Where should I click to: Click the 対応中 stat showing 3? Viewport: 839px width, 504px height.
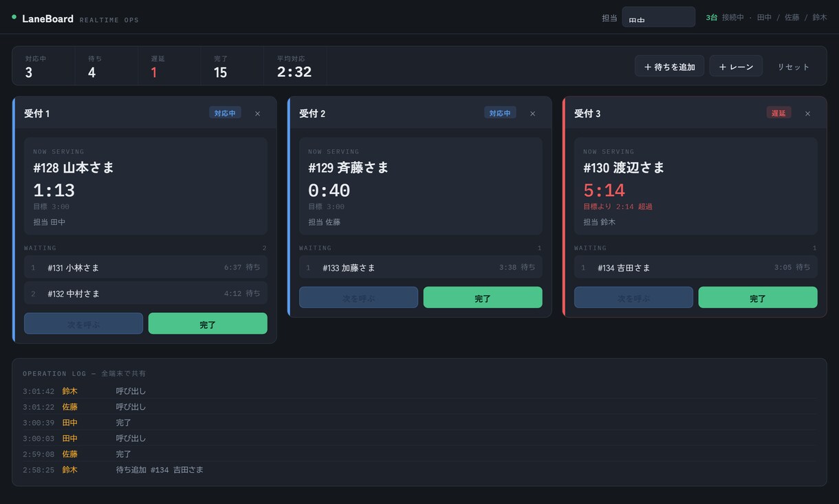click(x=43, y=66)
